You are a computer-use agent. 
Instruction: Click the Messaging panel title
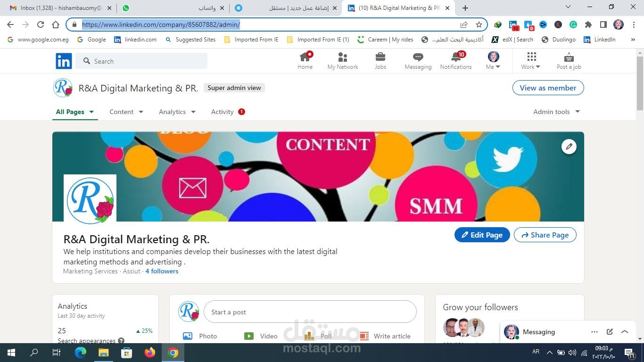(539, 332)
